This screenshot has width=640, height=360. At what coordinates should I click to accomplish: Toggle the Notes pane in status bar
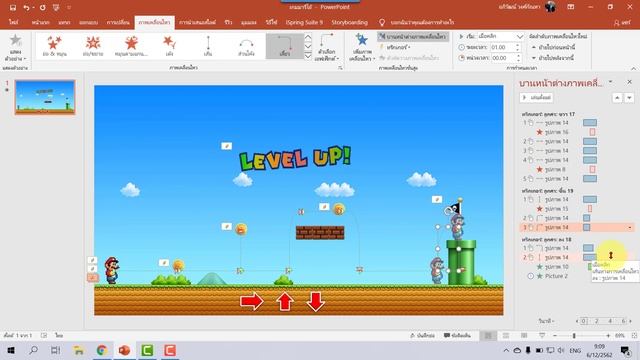(x=422, y=336)
